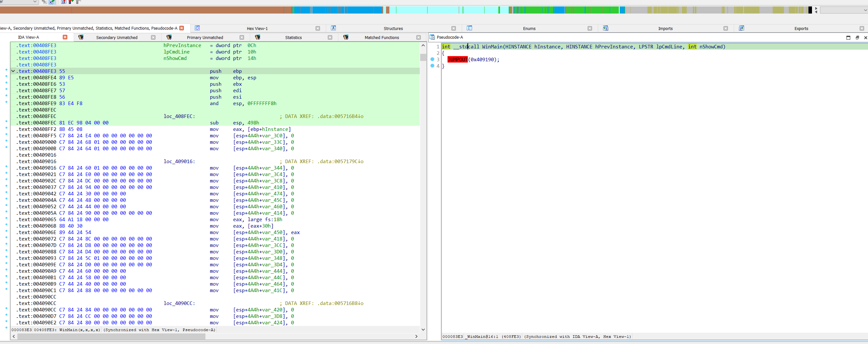Image resolution: width=868 pixels, height=344 pixels.
Task: Click the Secondary Unmatched BinDiff icon
Action: point(81,37)
